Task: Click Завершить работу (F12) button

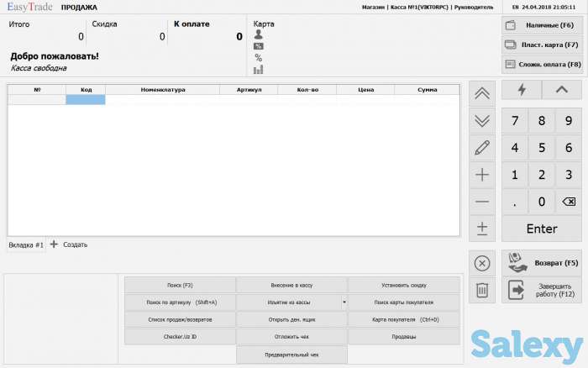Action: pyautogui.click(x=542, y=290)
